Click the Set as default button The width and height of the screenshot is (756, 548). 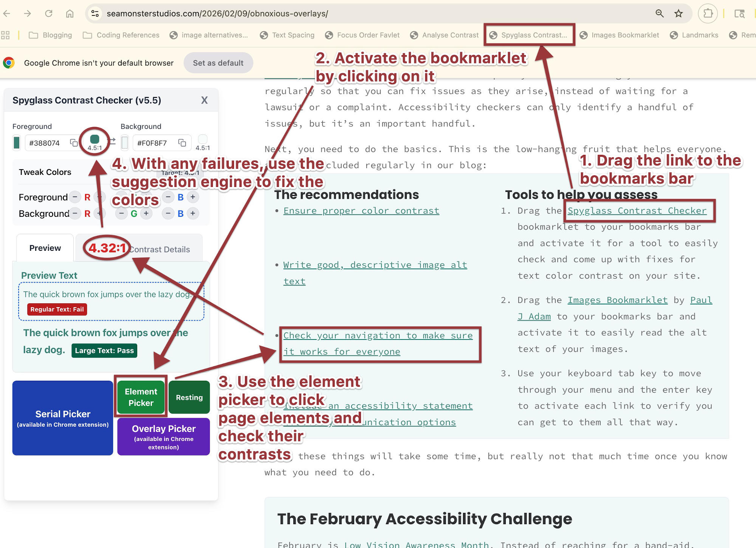pyautogui.click(x=218, y=63)
